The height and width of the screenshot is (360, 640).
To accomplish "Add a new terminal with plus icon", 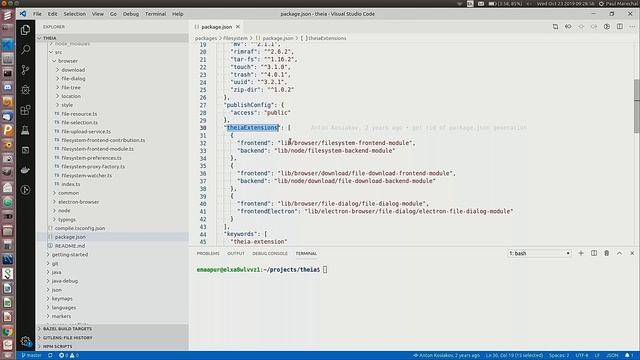I will 581,253.
